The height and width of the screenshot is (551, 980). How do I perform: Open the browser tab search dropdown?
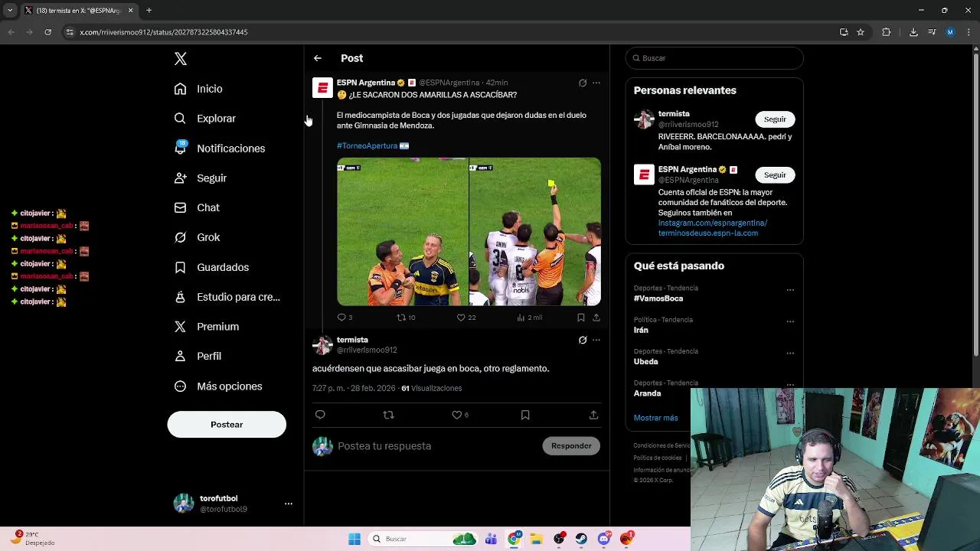point(10,11)
